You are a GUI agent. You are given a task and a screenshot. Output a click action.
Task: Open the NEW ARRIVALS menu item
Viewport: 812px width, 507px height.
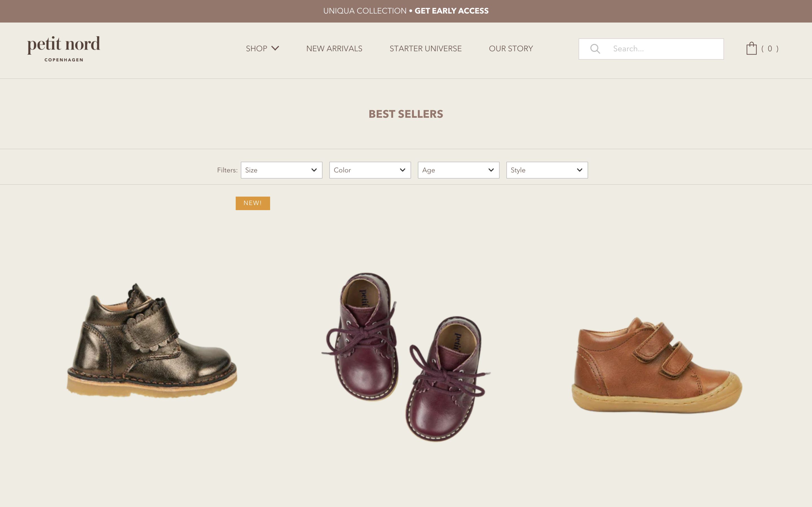point(334,48)
